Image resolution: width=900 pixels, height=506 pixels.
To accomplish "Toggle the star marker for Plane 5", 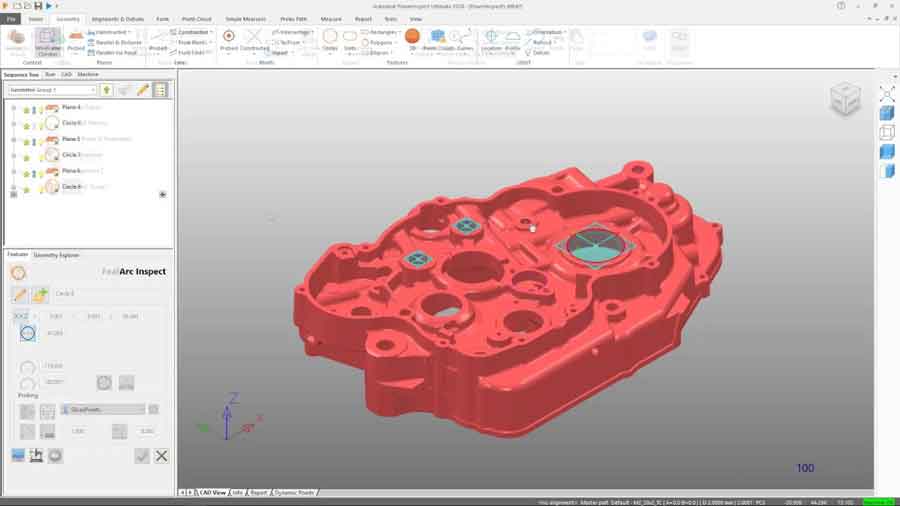I will coord(26,141).
